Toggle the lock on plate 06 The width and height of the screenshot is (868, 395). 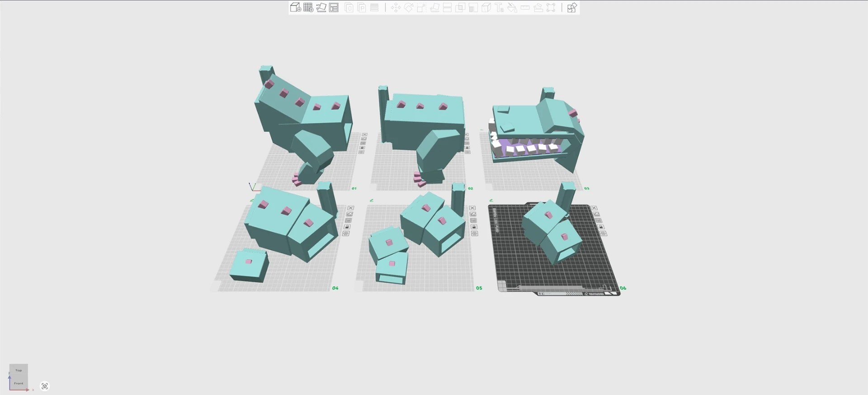[x=601, y=227]
